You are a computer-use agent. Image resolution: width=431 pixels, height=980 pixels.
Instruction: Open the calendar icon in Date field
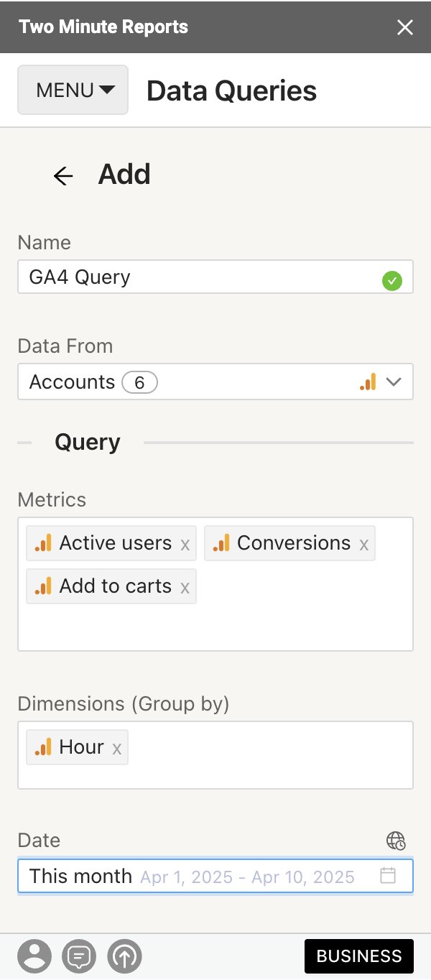388,876
